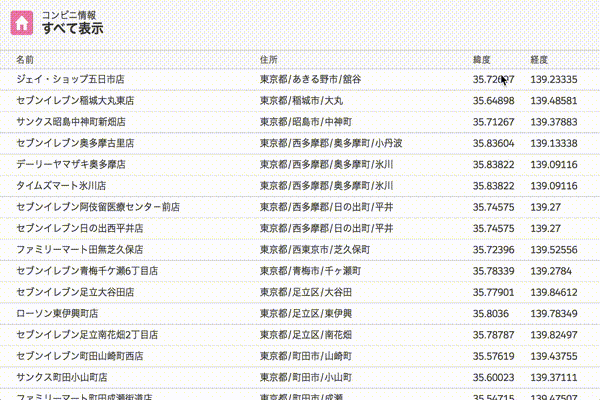600x400 pixels.
Task: Open サンクス昭島中神町新畑店 record
Action: click(71, 122)
